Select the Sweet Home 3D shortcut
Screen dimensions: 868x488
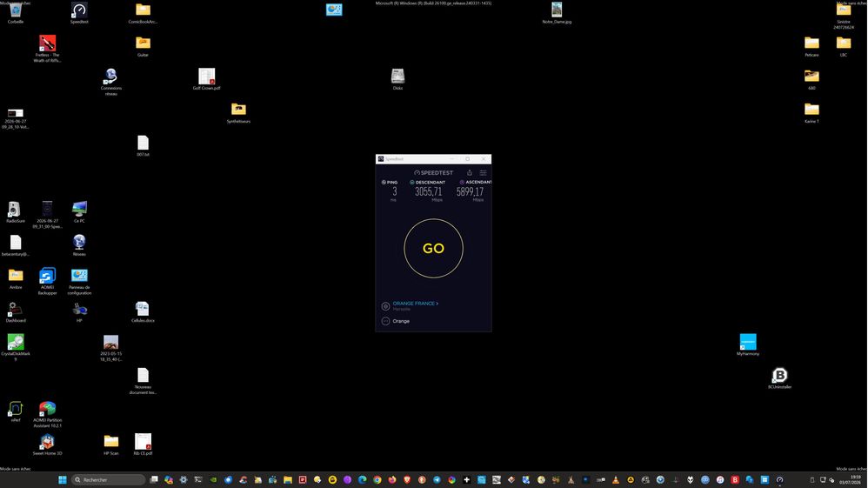tap(47, 445)
